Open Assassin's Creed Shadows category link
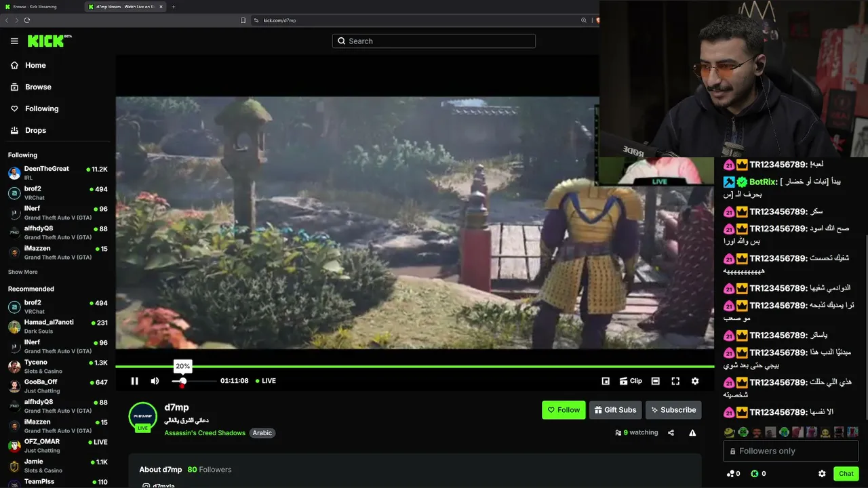868x488 pixels. click(205, 433)
